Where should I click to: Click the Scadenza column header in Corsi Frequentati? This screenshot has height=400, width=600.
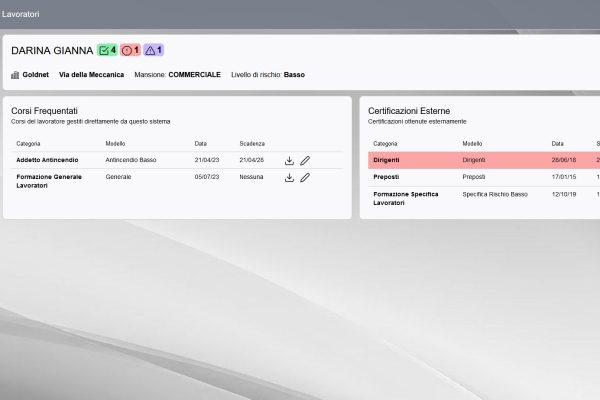point(252,144)
